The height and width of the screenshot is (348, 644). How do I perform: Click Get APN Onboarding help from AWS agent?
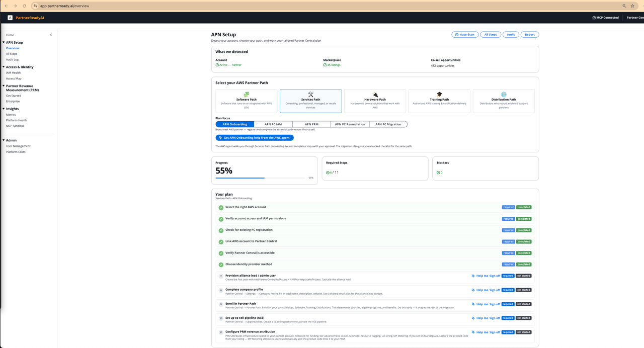255,138
